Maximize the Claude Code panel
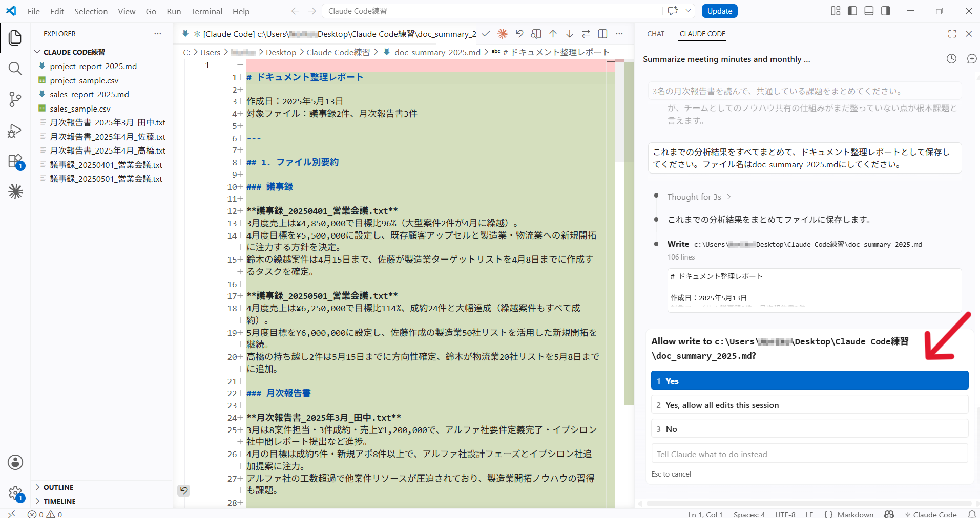 952,34
